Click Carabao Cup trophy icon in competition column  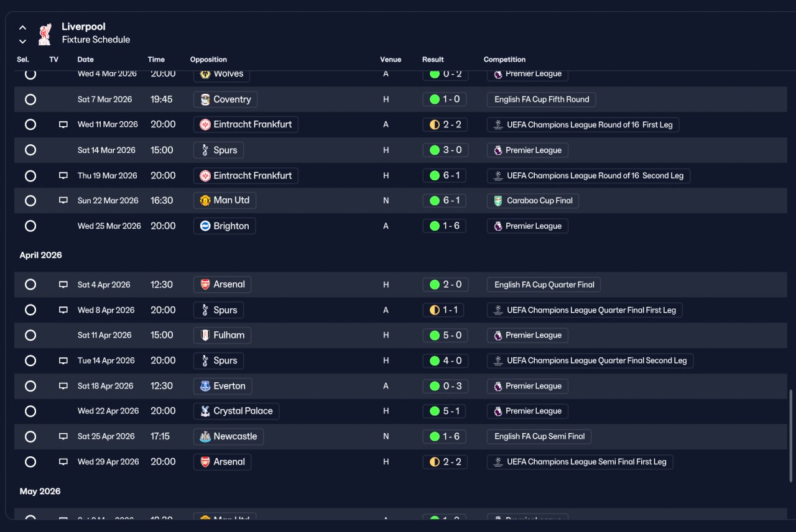497,201
